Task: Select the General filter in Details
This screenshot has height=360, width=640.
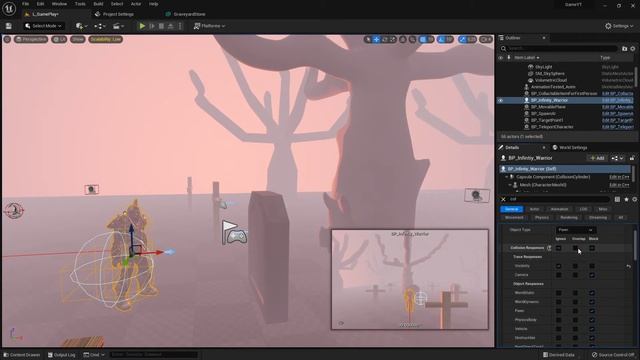Action: click(511, 209)
